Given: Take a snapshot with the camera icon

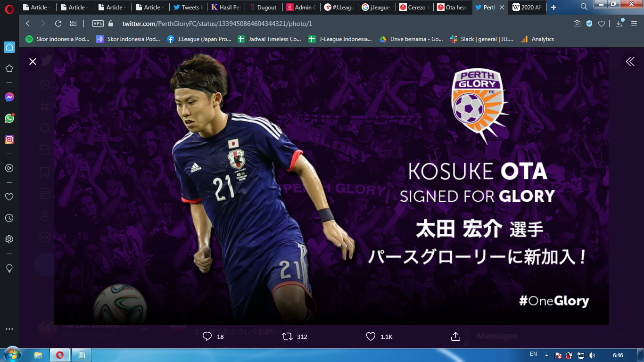Looking at the screenshot, I should [x=577, y=24].
